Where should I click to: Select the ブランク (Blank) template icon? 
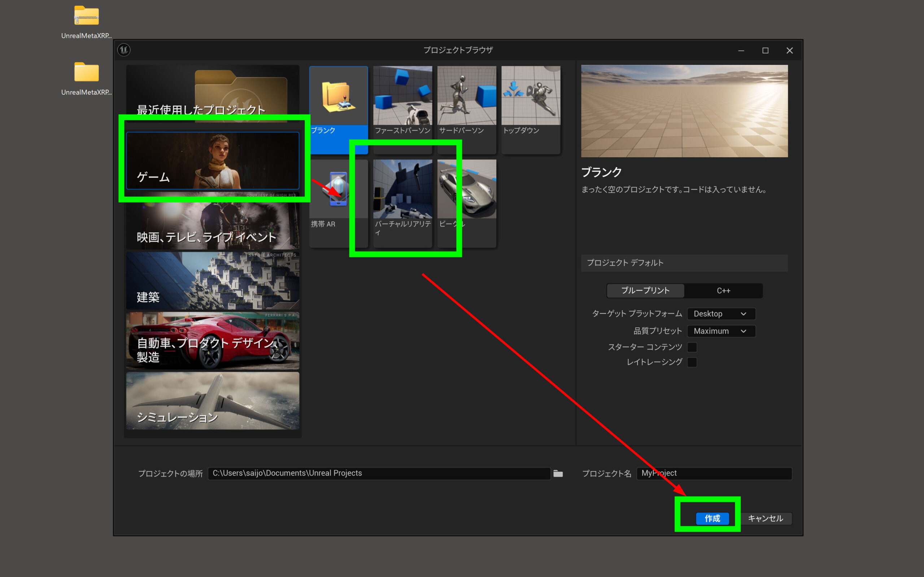[x=338, y=96]
